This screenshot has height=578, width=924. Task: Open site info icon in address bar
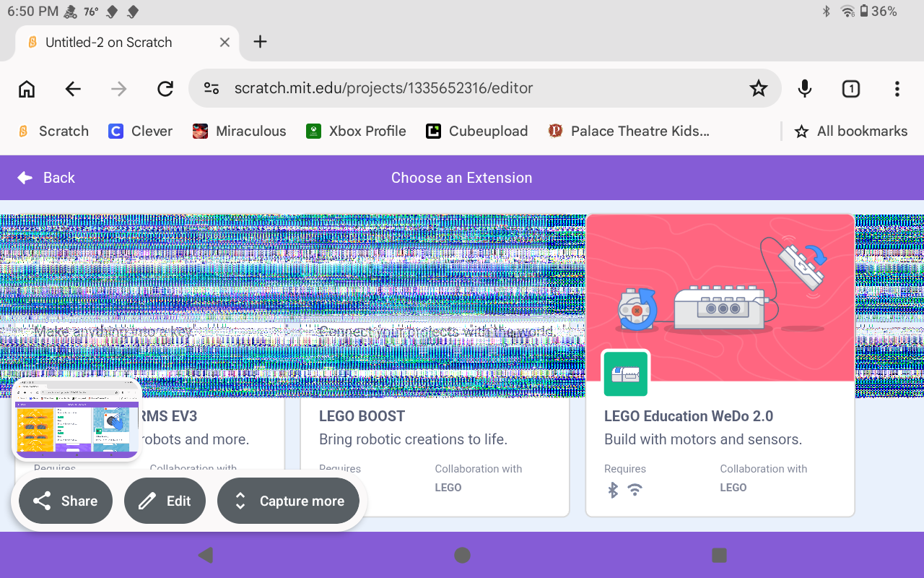tap(212, 88)
